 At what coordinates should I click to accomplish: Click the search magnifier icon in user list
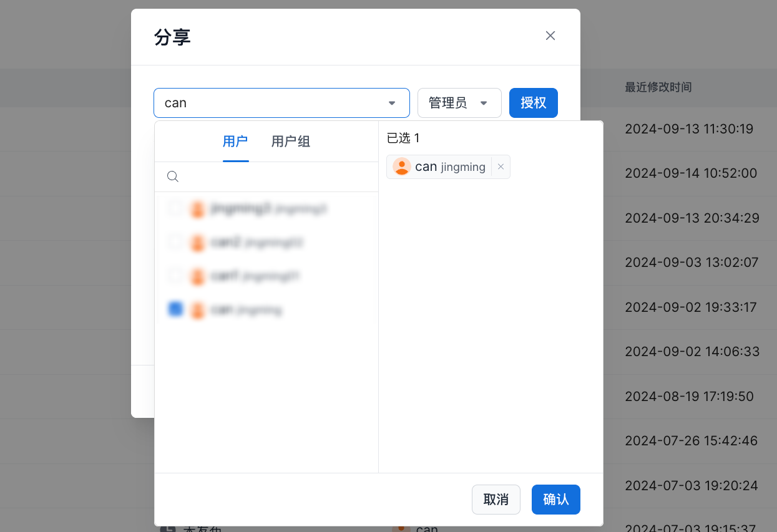pos(173,177)
